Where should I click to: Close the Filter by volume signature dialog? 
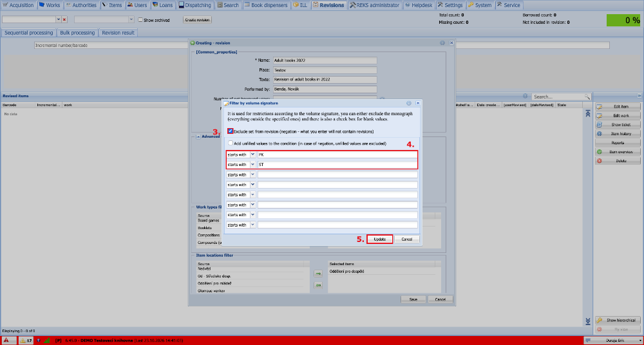click(418, 103)
